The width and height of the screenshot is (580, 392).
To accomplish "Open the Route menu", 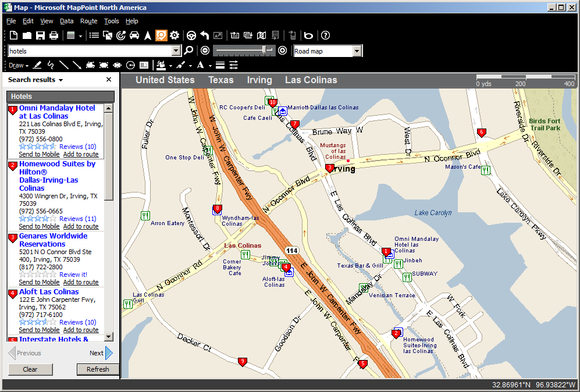I will [89, 21].
